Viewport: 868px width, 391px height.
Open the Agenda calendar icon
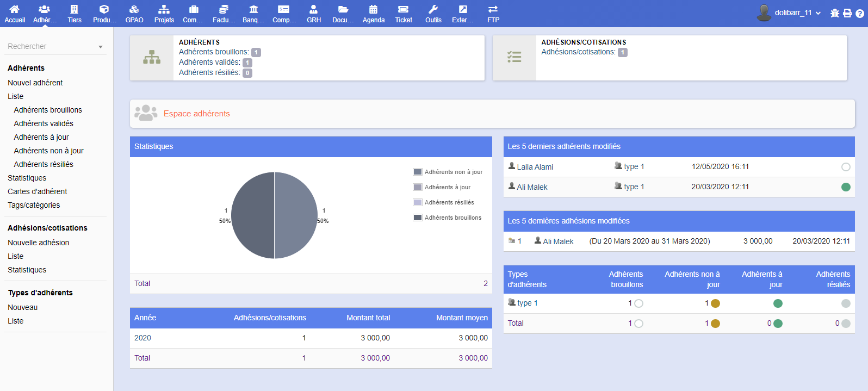(373, 9)
